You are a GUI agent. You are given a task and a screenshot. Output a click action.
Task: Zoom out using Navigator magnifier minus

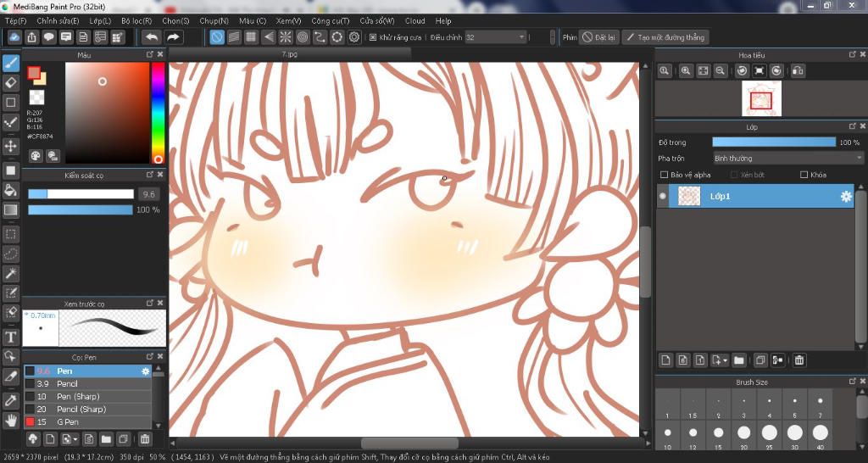pos(721,71)
